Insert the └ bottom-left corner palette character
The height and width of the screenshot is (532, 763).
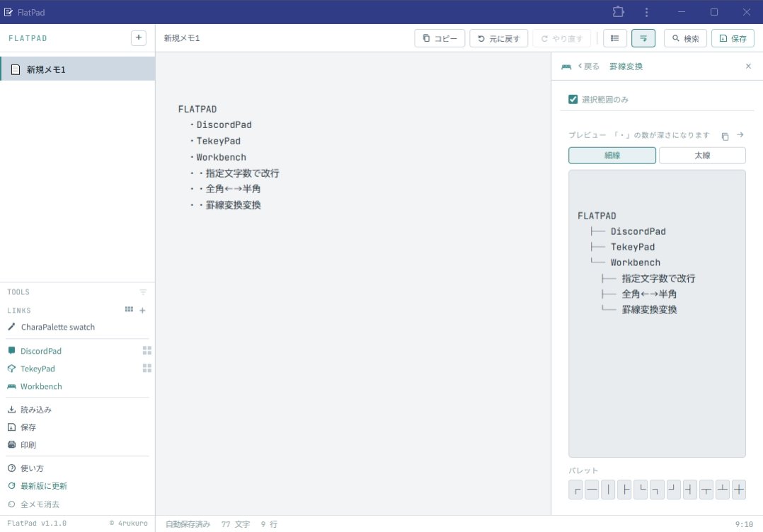point(641,490)
